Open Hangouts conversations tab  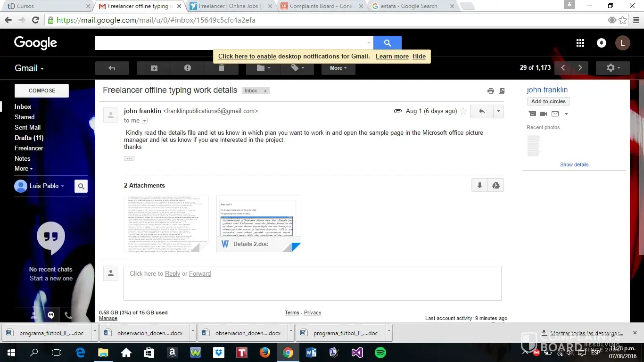[51, 315]
